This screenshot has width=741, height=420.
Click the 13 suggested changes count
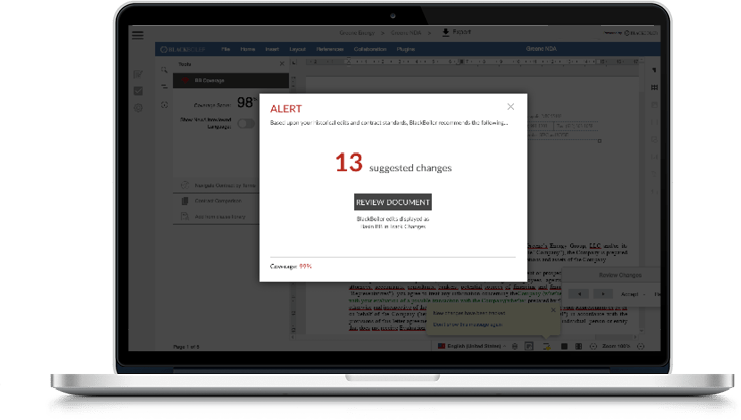349,163
